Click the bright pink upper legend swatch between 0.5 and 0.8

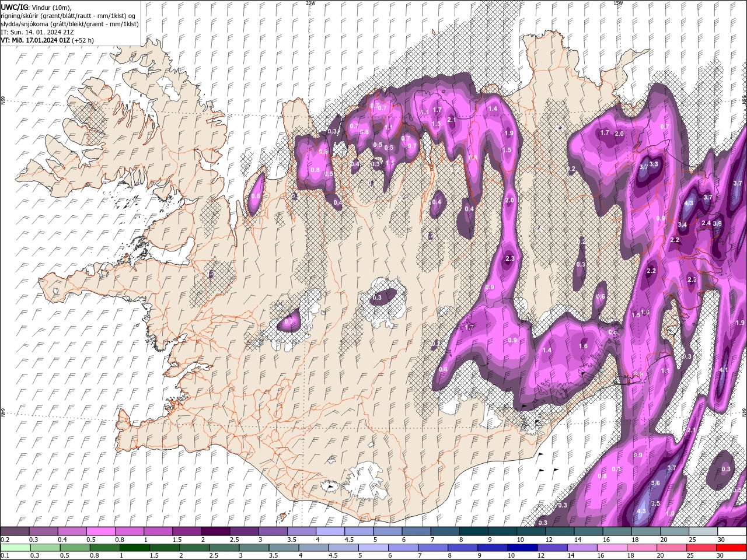point(100,531)
